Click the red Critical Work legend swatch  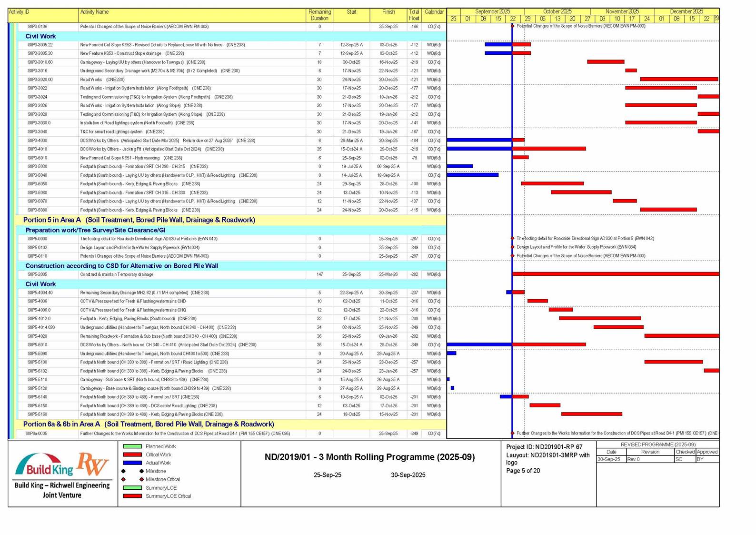132,455
